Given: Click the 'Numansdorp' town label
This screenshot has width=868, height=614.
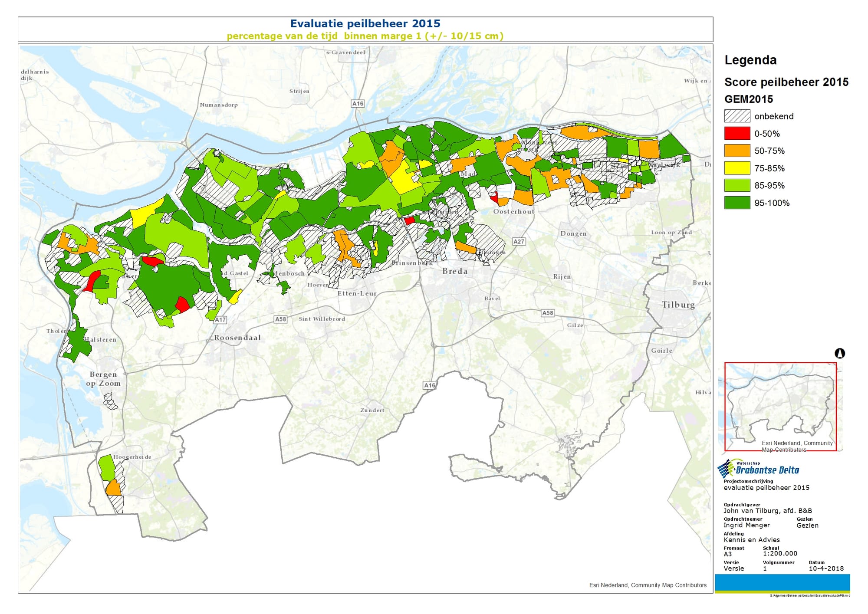Looking at the screenshot, I should click(219, 105).
